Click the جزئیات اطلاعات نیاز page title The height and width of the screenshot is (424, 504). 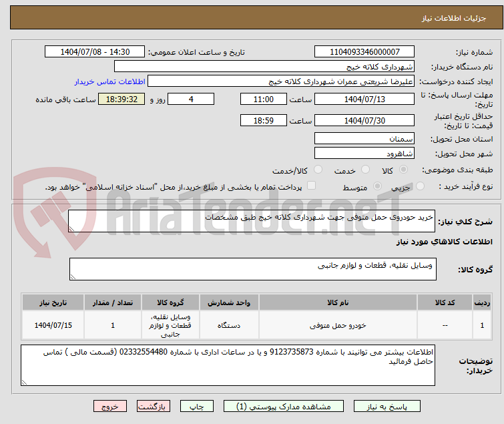453,18
